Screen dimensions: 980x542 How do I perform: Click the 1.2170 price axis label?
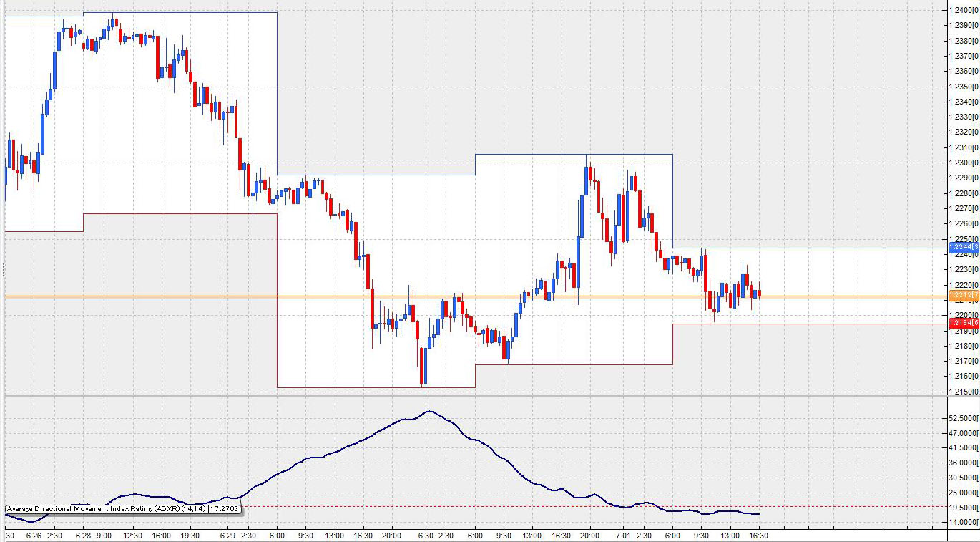click(x=964, y=361)
